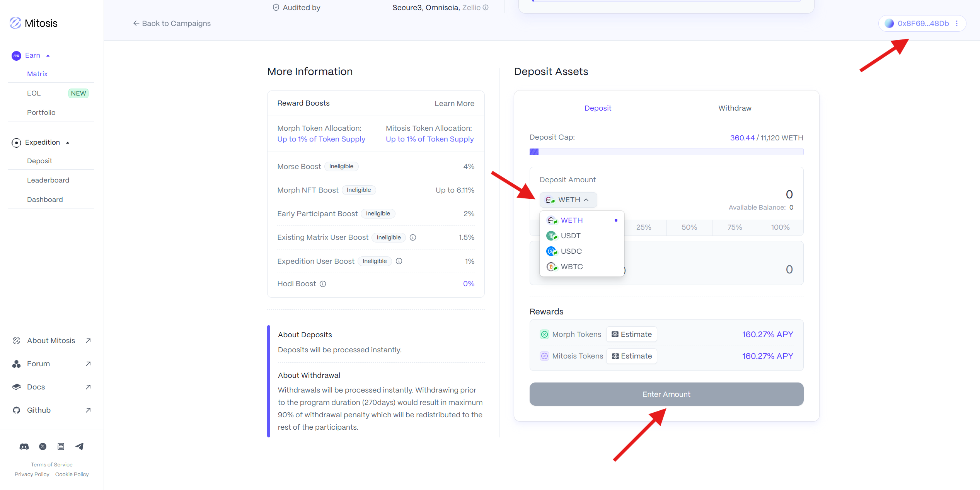Screen dimensions: 980x490
Task: Click the Mitosis logo icon
Action: click(x=15, y=23)
